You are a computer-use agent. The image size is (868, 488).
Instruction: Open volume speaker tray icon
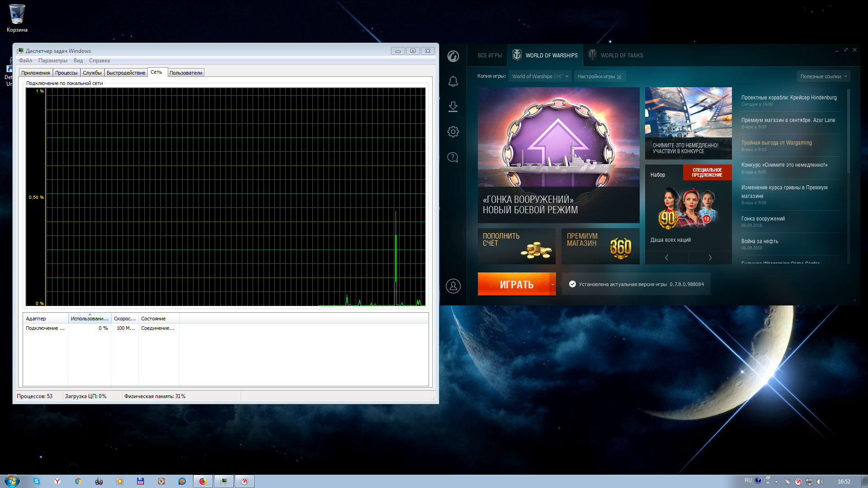click(x=820, y=482)
